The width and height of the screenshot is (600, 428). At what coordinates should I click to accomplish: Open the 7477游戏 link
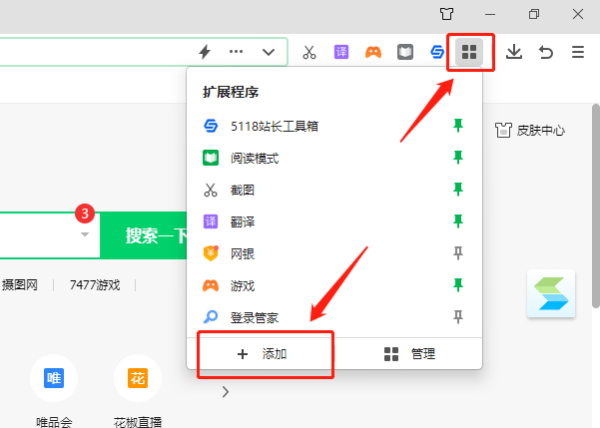click(95, 285)
